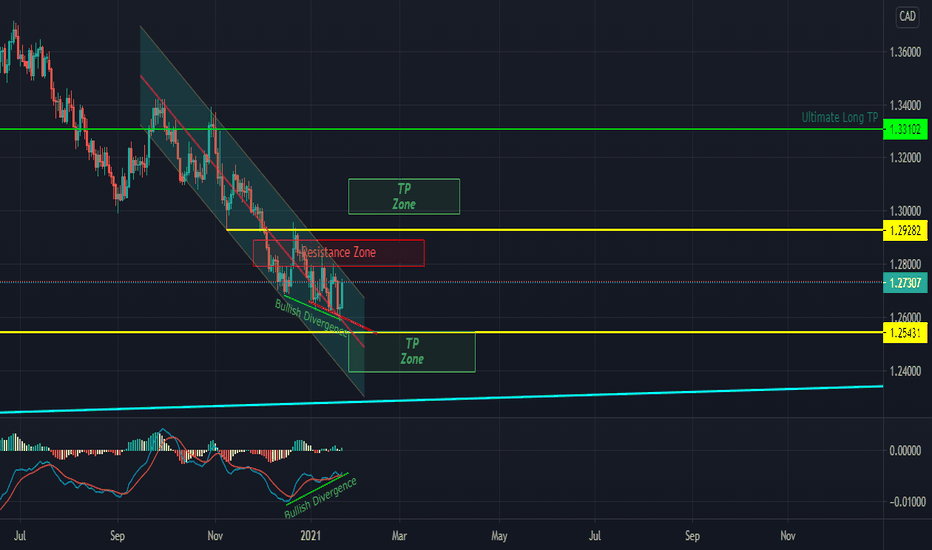Select the red Resistance Zone box

tap(339, 253)
